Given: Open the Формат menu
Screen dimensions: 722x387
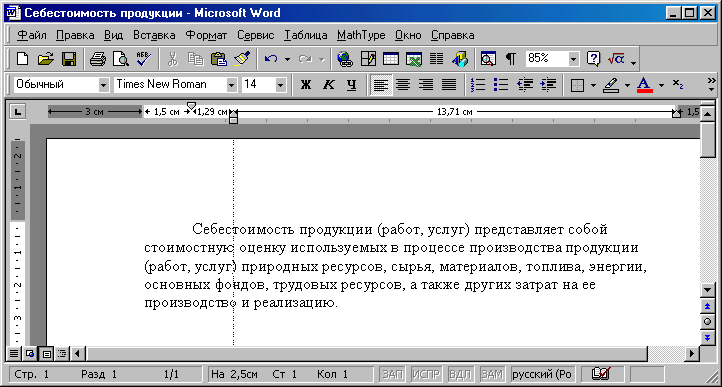Looking at the screenshot, I should (x=206, y=35).
